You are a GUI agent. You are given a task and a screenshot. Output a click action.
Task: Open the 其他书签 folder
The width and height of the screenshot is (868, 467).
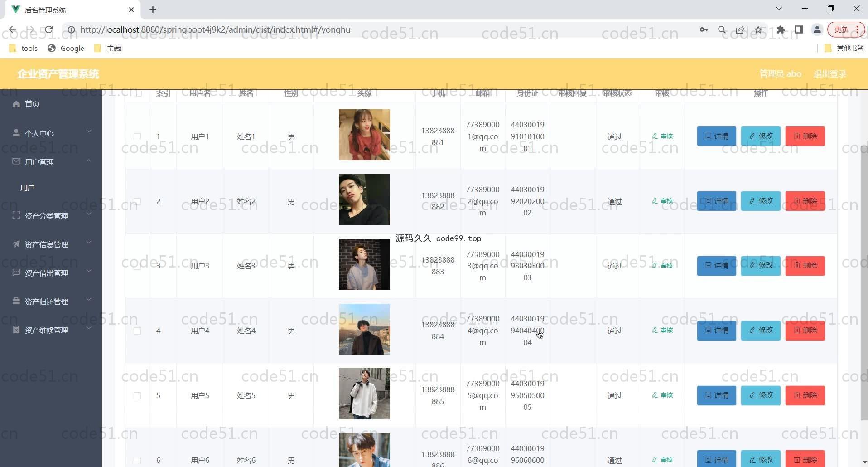pos(845,48)
